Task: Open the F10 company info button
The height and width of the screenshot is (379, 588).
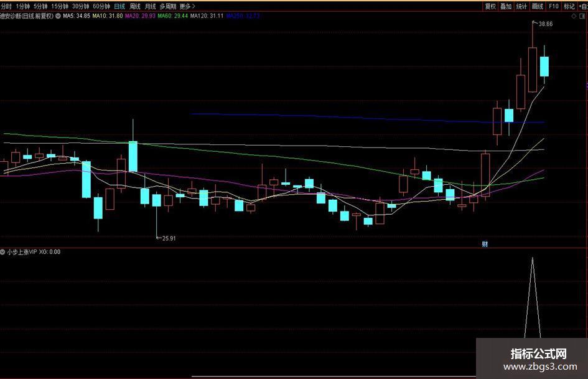Action: [x=554, y=6]
